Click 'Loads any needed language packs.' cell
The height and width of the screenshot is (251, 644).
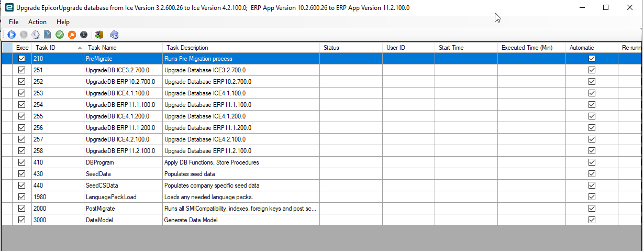point(241,197)
